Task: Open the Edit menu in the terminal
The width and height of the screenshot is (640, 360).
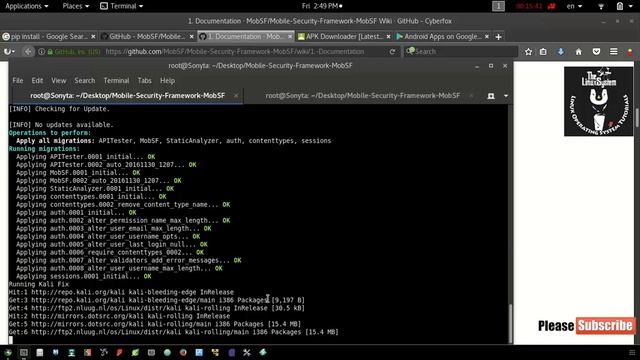Action: tap(37, 80)
